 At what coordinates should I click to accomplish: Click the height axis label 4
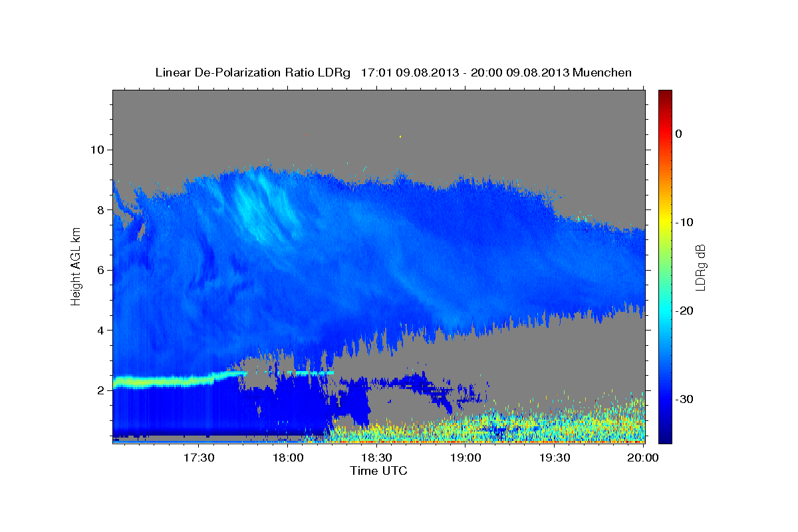point(100,331)
